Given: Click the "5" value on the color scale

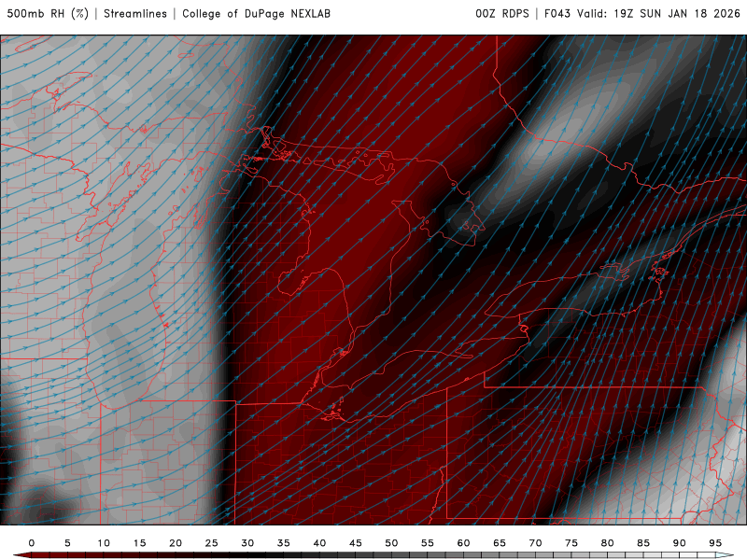Looking at the screenshot, I should click(x=67, y=543).
